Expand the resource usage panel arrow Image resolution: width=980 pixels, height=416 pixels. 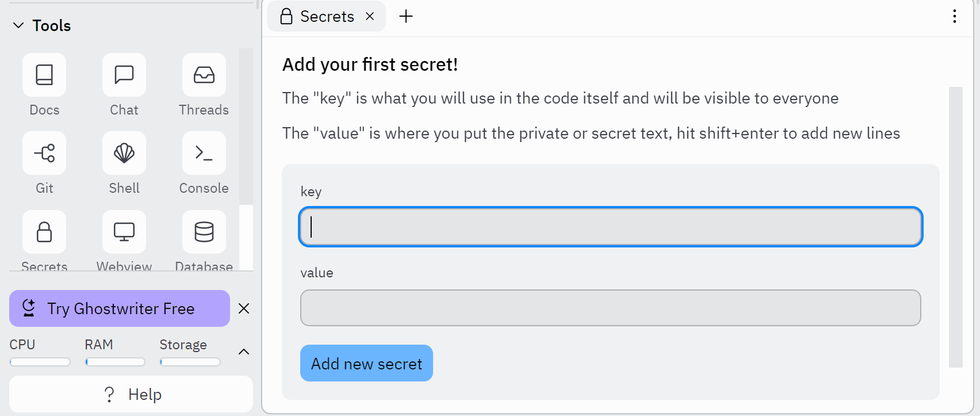(244, 352)
